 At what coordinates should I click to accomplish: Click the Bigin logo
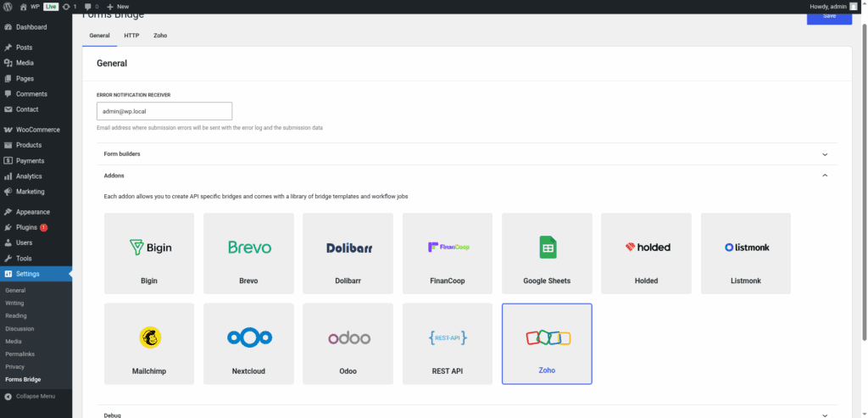tap(150, 248)
